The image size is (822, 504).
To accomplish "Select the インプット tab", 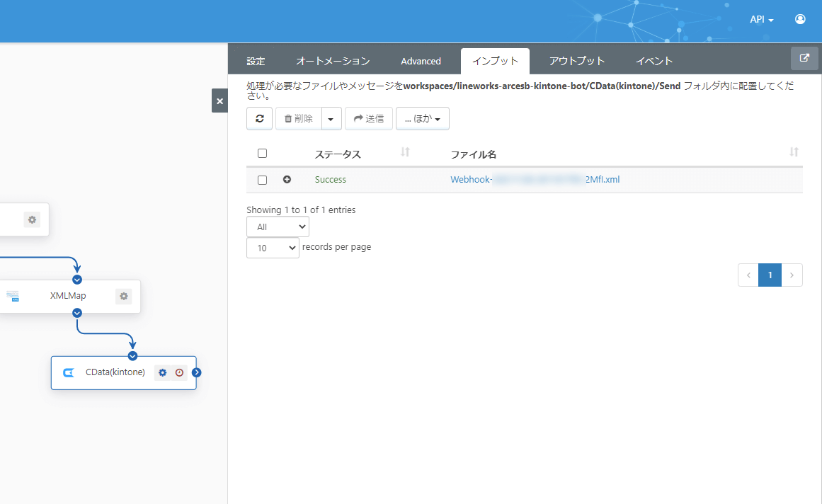I will pyautogui.click(x=495, y=62).
